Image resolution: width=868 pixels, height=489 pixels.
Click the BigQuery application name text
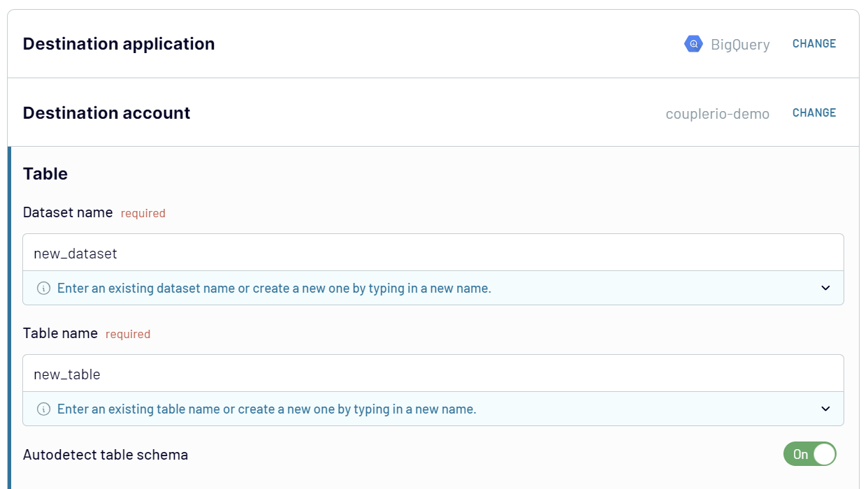tap(740, 45)
